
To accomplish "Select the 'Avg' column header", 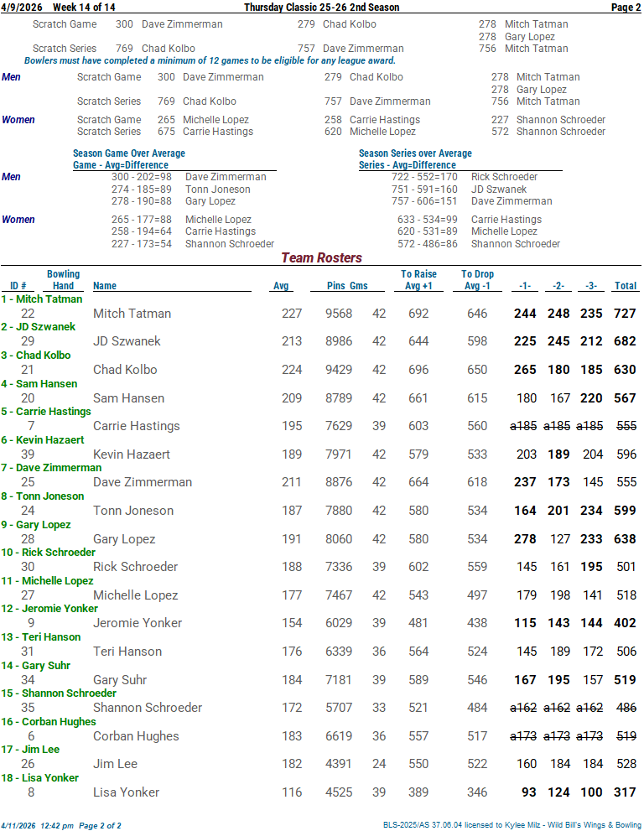I will click(x=281, y=286).
